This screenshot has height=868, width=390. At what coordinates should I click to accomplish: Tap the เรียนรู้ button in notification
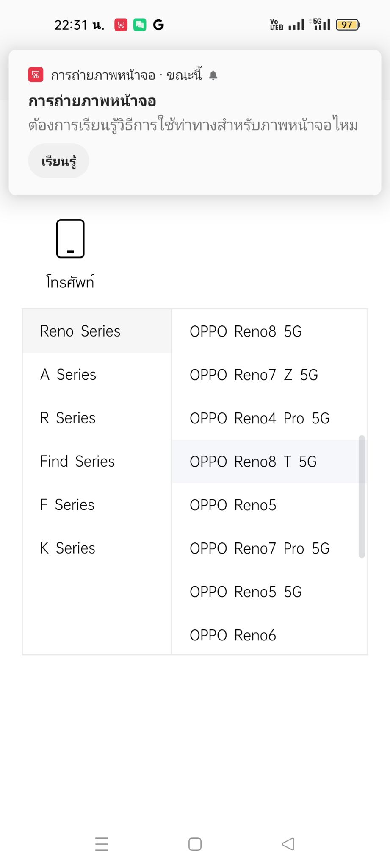click(x=59, y=161)
